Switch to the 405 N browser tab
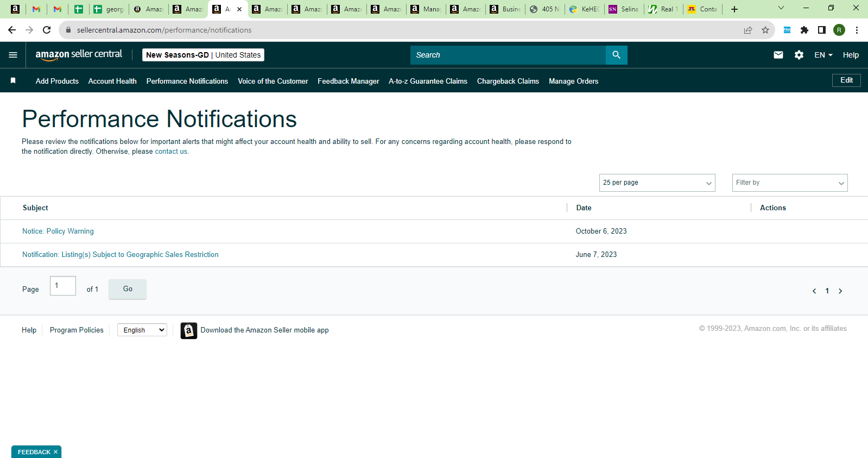This screenshot has width=868, height=458. click(x=544, y=9)
